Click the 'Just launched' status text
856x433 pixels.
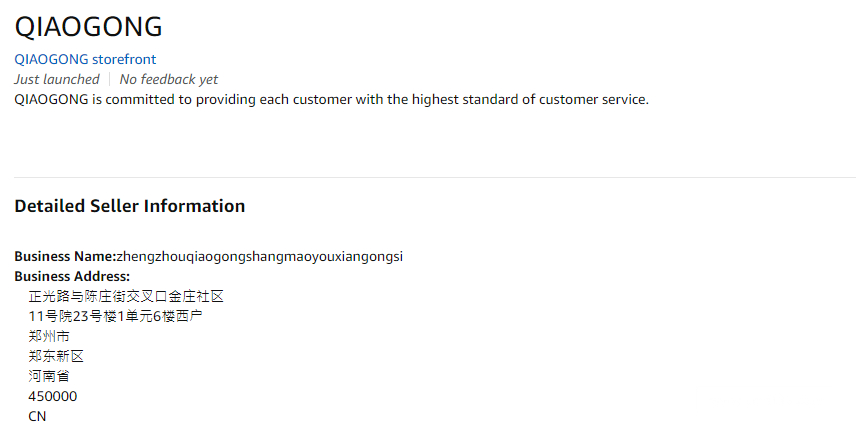(57, 79)
